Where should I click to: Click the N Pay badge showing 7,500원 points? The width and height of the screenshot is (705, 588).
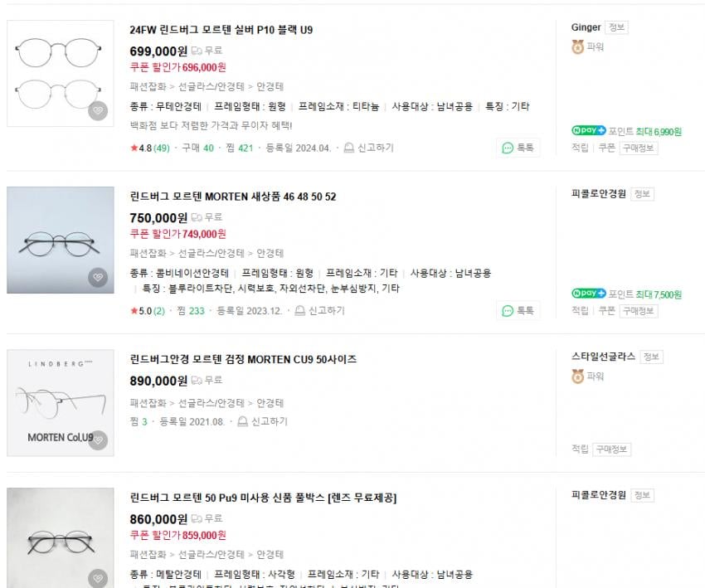click(x=589, y=294)
